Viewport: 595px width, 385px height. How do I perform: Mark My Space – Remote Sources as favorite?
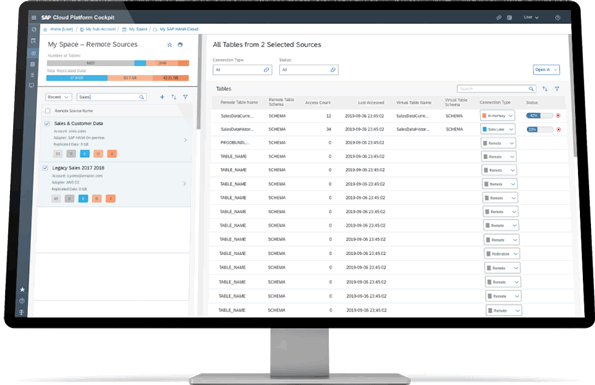pos(170,45)
